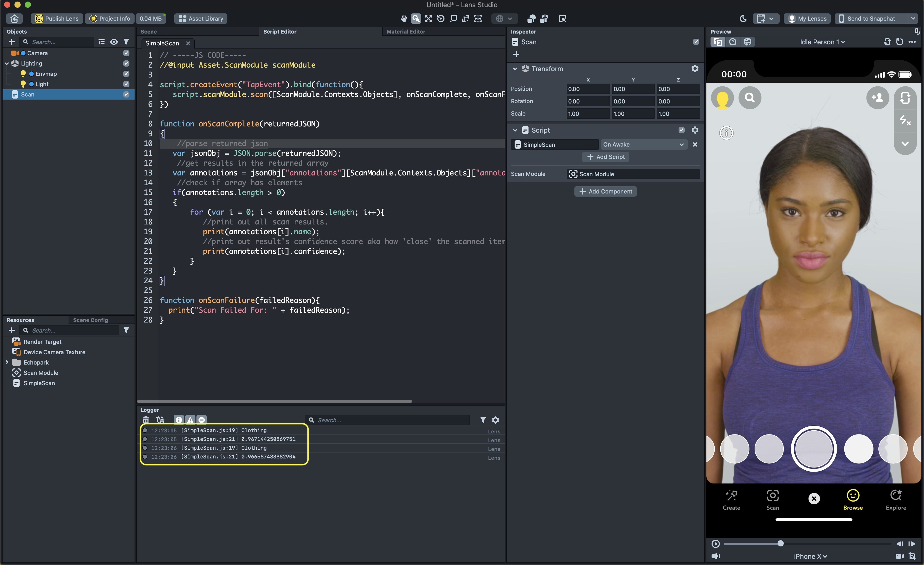This screenshot has width=924, height=565.
Task: Click the flip camera icon in preview
Action: point(905,98)
